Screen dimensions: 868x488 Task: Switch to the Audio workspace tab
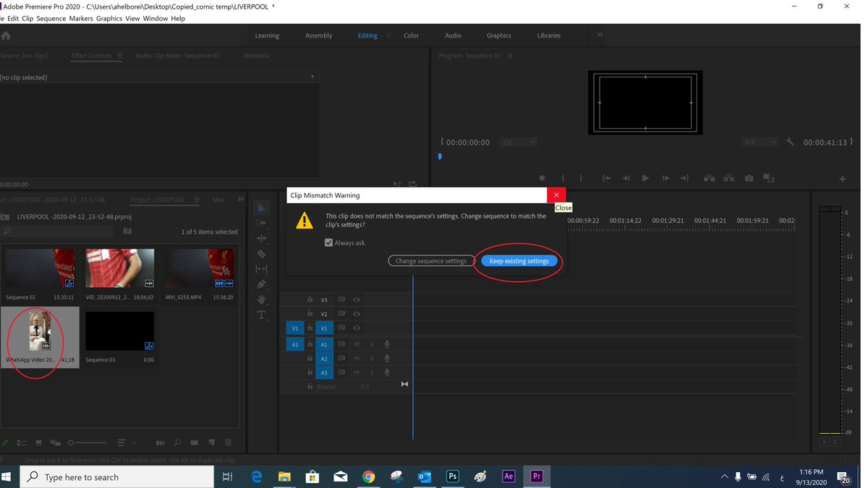click(x=453, y=35)
